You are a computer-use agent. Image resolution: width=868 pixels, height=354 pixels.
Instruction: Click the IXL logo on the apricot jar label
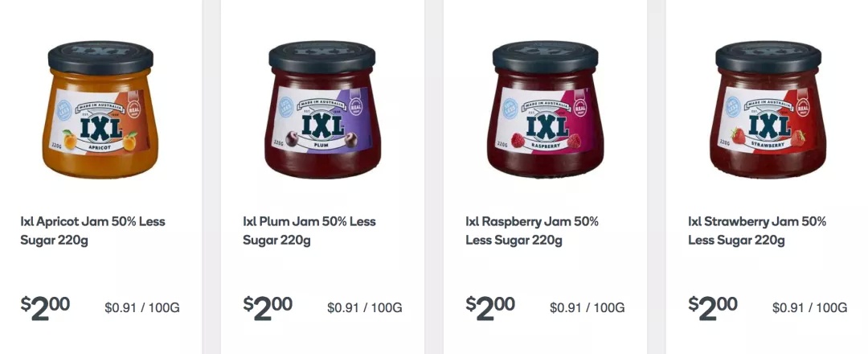[x=100, y=129]
